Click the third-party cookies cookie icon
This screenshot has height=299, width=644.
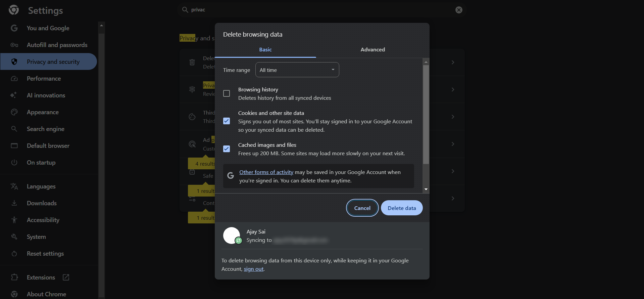192,117
